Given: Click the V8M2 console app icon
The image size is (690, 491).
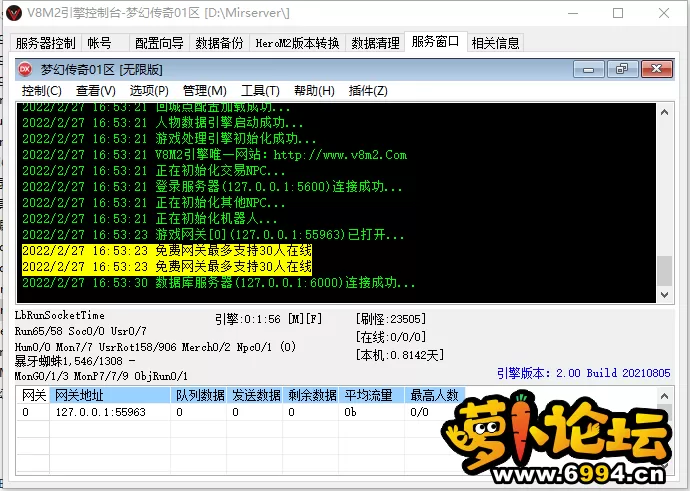Looking at the screenshot, I should click(x=14, y=13).
